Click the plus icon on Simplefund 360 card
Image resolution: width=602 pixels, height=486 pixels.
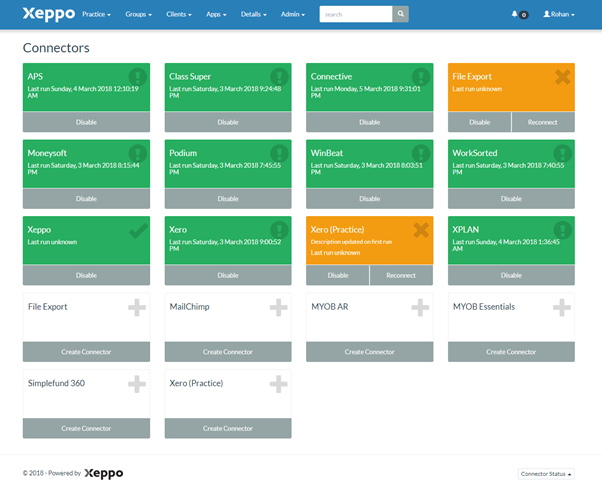click(x=137, y=384)
